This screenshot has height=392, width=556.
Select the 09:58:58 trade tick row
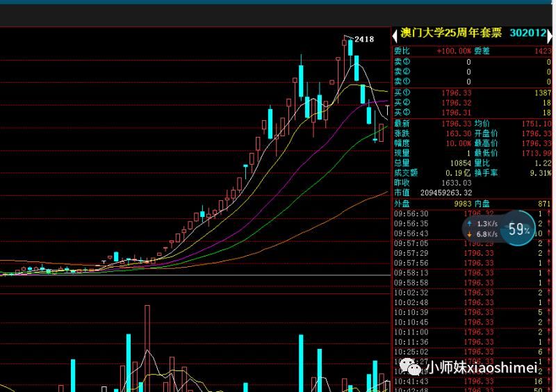click(x=473, y=283)
